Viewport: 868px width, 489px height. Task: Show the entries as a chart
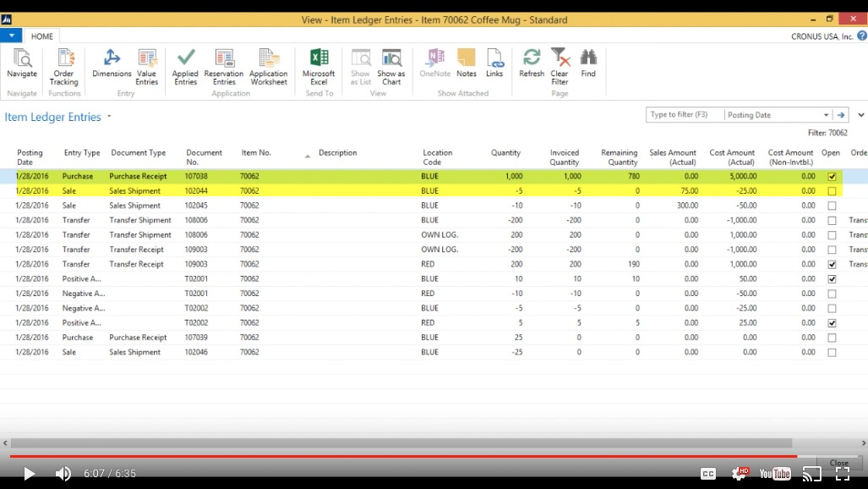(391, 66)
